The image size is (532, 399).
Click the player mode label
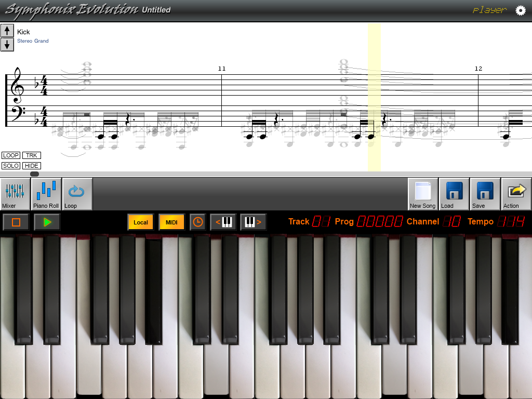click(489, 10)
